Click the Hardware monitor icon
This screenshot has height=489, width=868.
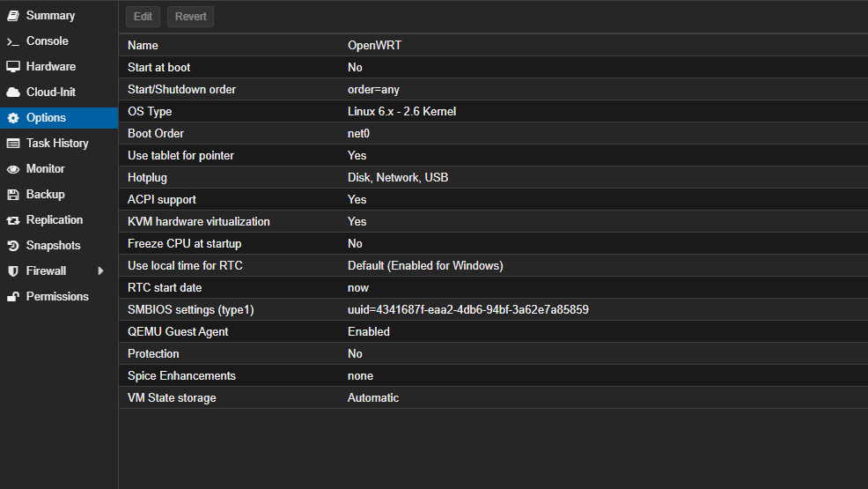pyautogui.click(x=13, y=67)
